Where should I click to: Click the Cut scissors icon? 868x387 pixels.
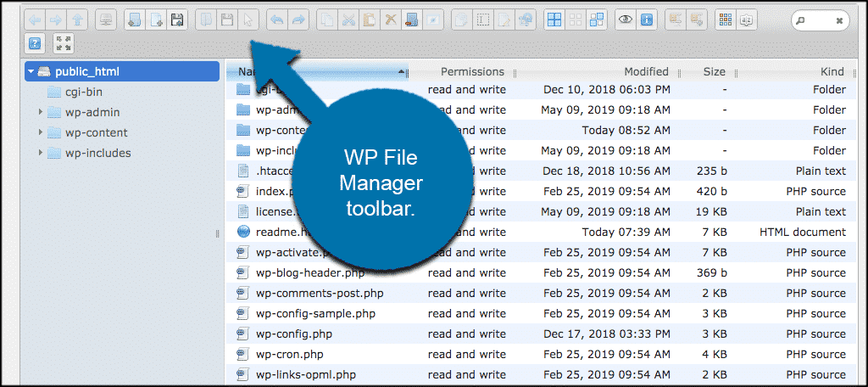[348, 20]
